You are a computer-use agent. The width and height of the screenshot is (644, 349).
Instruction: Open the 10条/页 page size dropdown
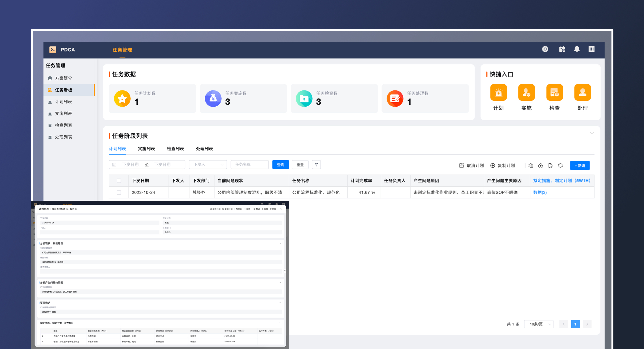[539, 324]
